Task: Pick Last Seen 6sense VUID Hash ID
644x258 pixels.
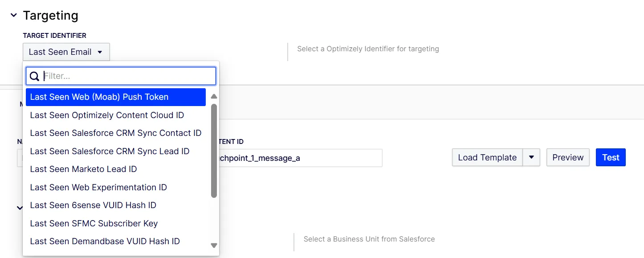Action: (x=116, y=205)
